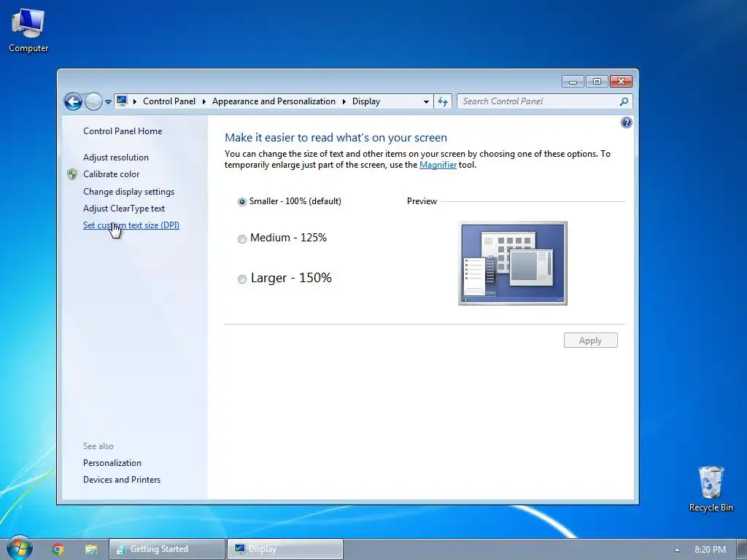Open the address bar history dropdown
Viewport: 747px width, 560px height.
pos(426,101)
